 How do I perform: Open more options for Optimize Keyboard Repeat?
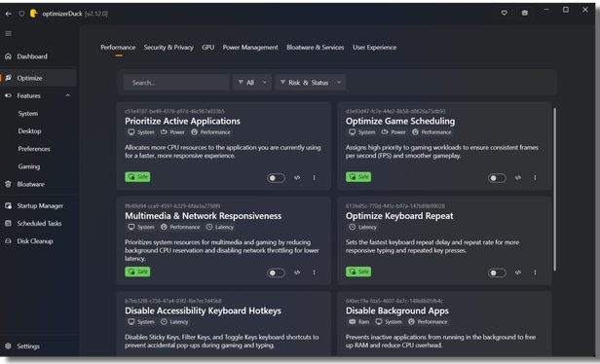[x=535, y=273]
